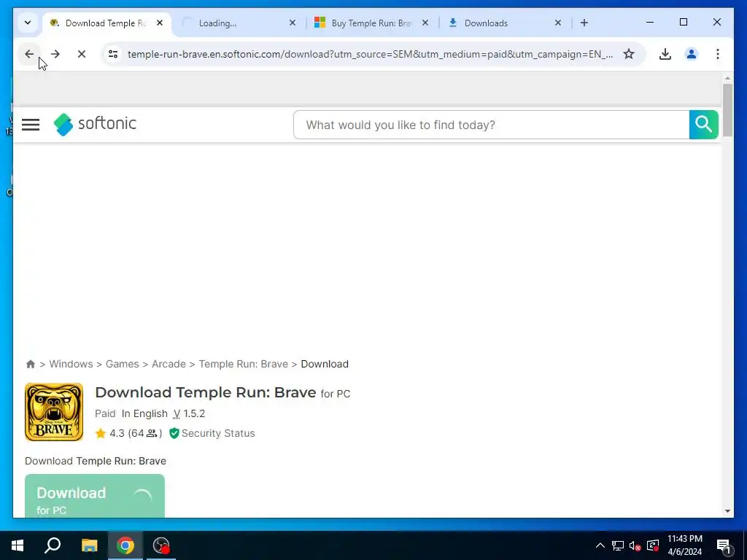Open Chrome downloads tray icon

point(665,54)
